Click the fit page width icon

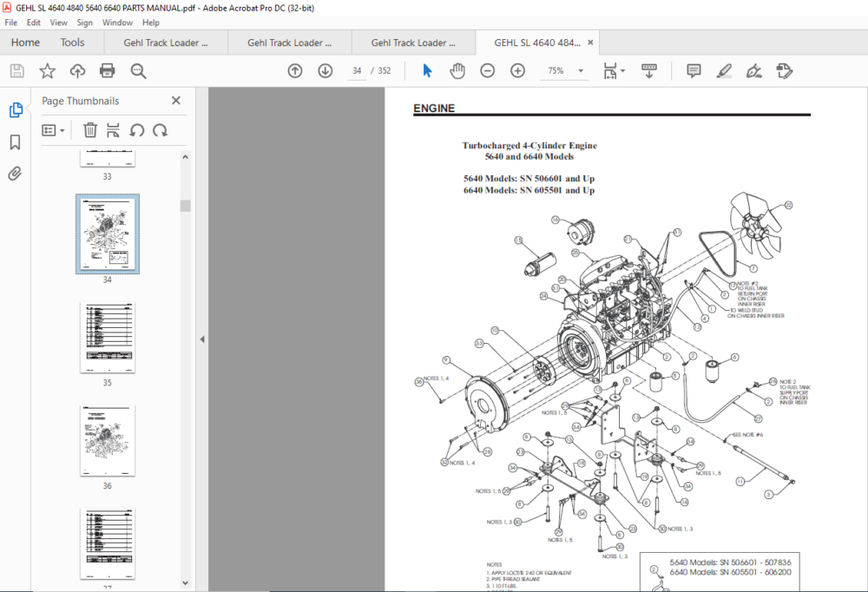coord(610,71)
